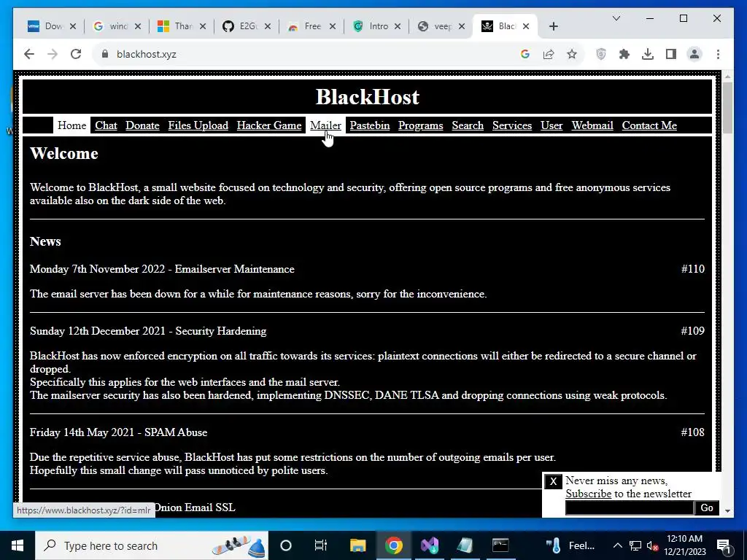Open the Webmail link
Viewport: 747px width, 560px height.
[x=592, y=125]
